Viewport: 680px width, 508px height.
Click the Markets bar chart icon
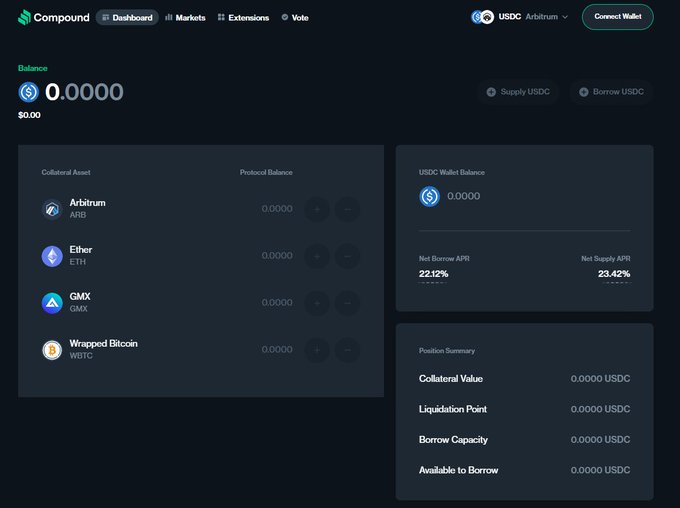[x=169, y=17]
